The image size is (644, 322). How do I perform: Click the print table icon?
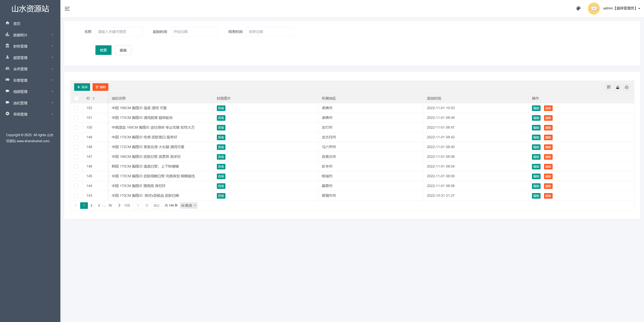pyautogui.click(x=626, y=87)
